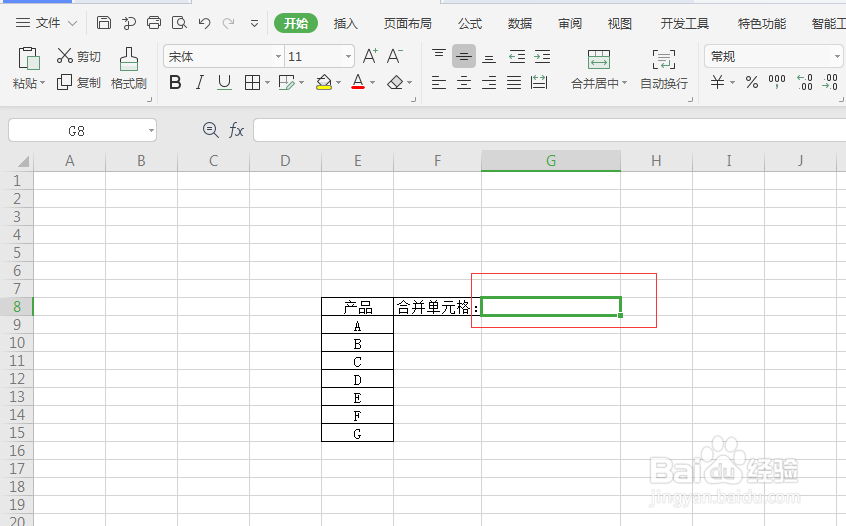Click the Paste clipboard icon
Image resolution: width=846 pixels, height=526 pixels.
click(29, 59)
